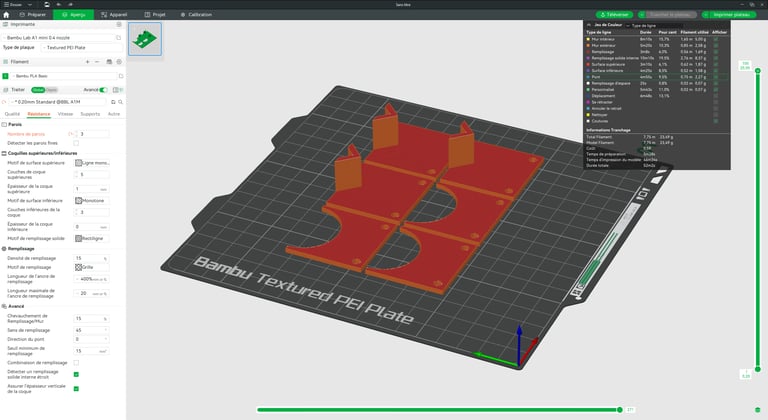Open the Qualité settings tab
Viewport: 768px width, 420px height.
[x=12, y=114]
